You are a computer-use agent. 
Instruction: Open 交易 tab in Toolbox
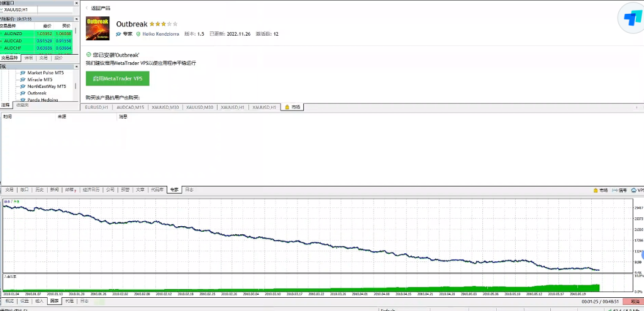[9, 190]
